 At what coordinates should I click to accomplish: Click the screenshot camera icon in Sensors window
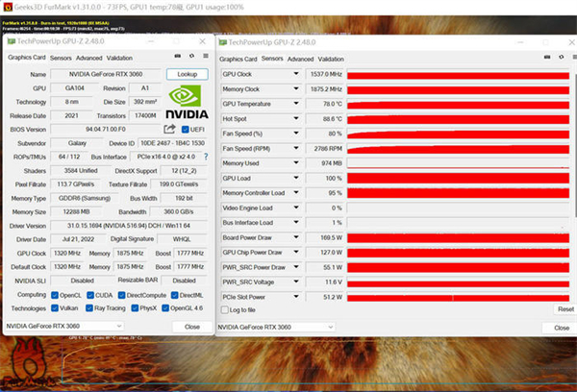[547, 57]
